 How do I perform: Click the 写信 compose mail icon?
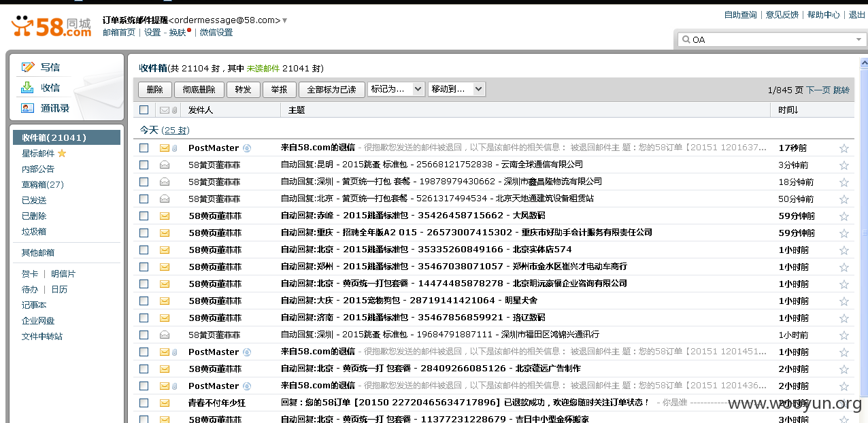point(28,67)
